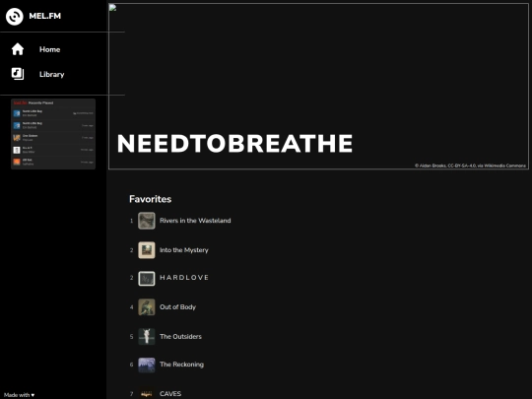The height and width of the screenshot is (399, 532).
Task: Click the Favorites section heading
Action: 151,199
